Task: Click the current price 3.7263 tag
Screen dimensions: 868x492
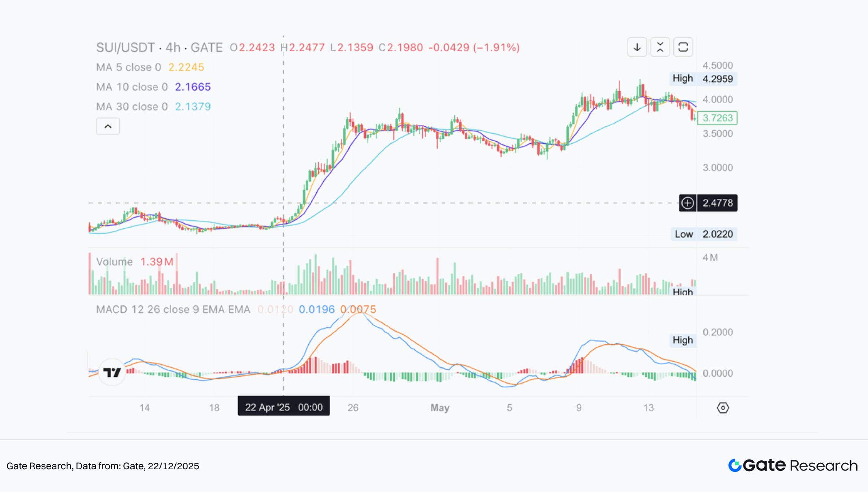Action: coord(717,118)
